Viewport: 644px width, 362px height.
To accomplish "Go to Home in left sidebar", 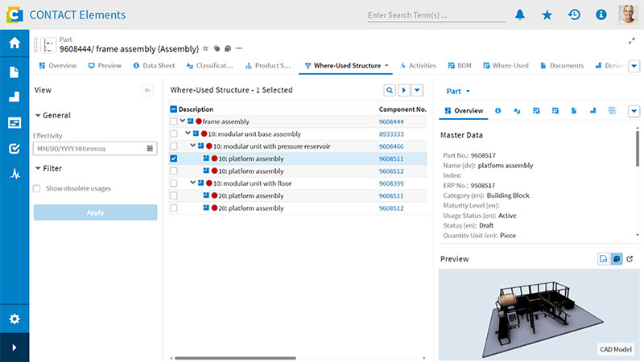I will [x=14, y=43].
